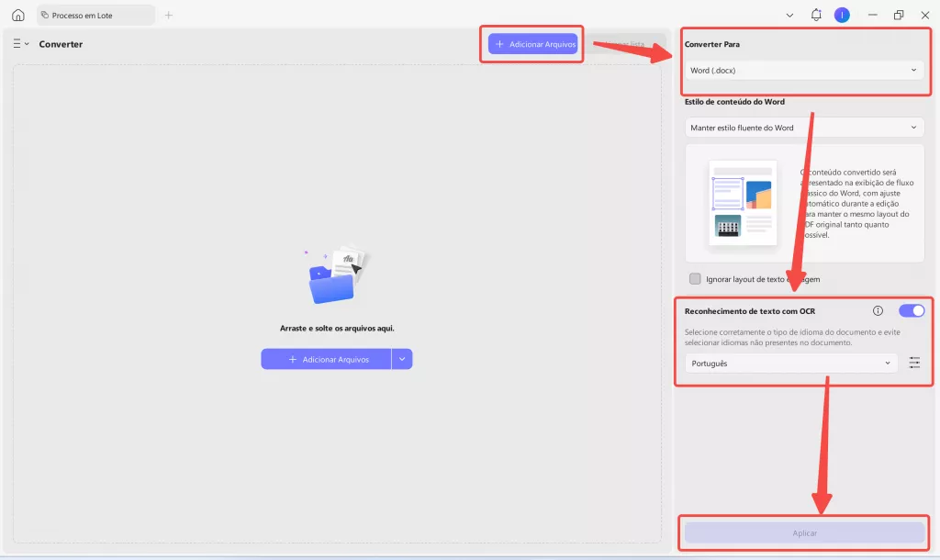This screenshot has height=560, width=940.
Task: Enable Ignorar layout de texto e imagem
Action: (696, 278)
